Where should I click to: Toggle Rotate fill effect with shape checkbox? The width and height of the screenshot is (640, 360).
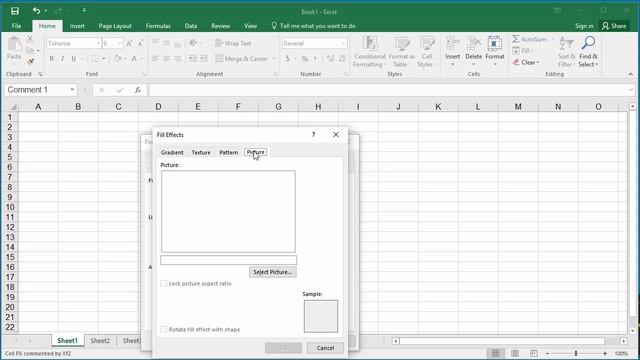point(164,329)
